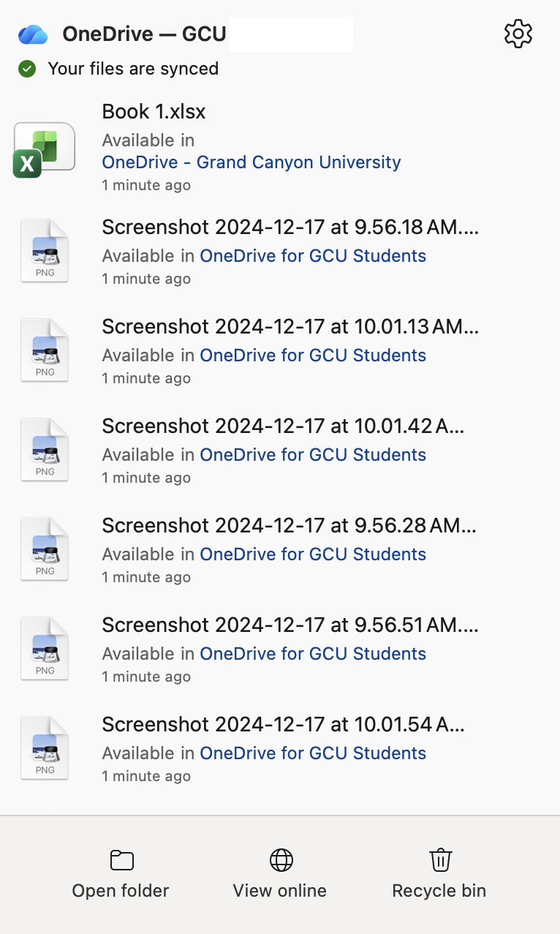Screen dimensions: 560x934
Task: Click the View online globe icon
Action: pyautogui.click(x=281, y=860)
